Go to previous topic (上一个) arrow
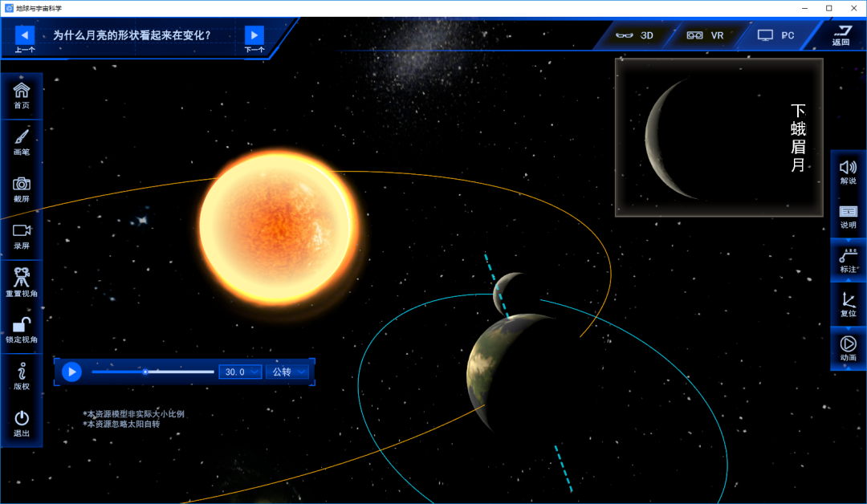The width and height of the screenshot is (867, 504). point(24,35)
